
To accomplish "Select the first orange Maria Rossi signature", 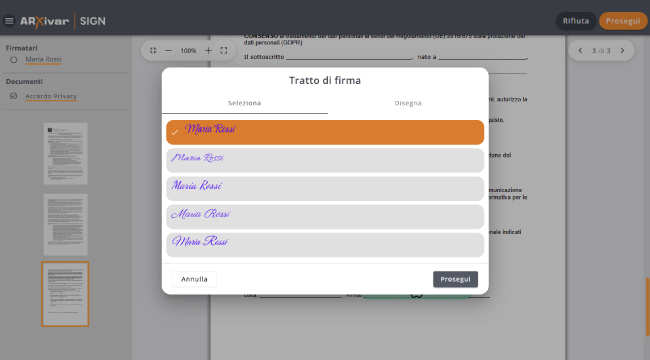I will [325, 132].
